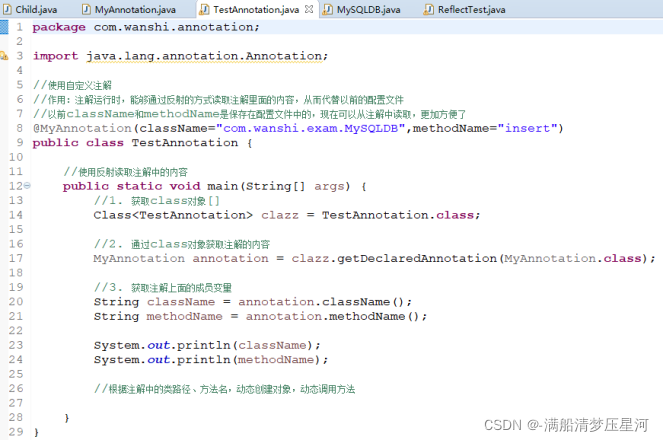Click the comment //1. 获取class对象 on line 13
The width and height of the screenshot is (664, 441).
pos(157,200)
